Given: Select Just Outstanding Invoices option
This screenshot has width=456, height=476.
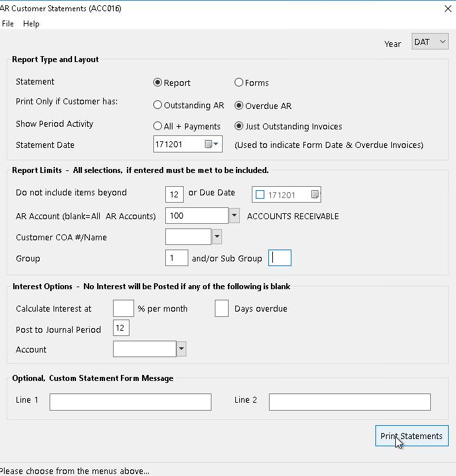Looking at the screenshot, I should pyautogui.click(x=239, y=126).
